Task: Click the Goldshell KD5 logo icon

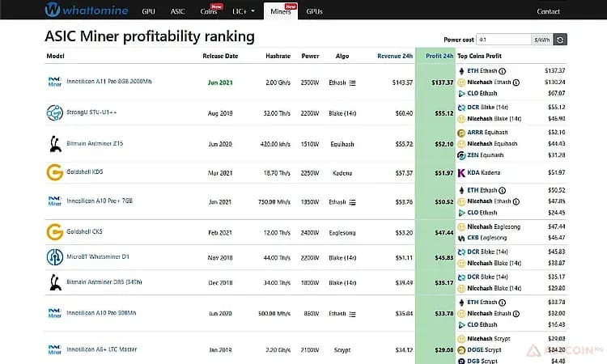Action: click(x=54, y=172)
